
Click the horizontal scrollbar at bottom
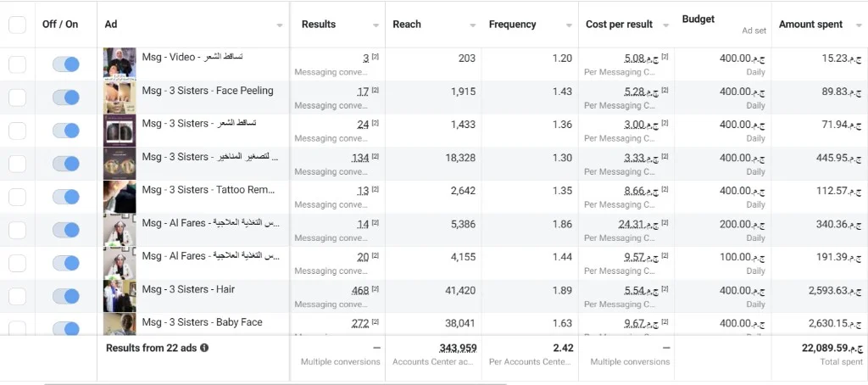[x=275, y=383]
